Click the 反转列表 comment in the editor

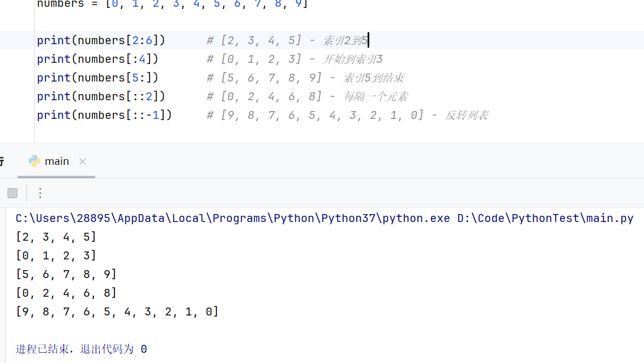point(468,115)
